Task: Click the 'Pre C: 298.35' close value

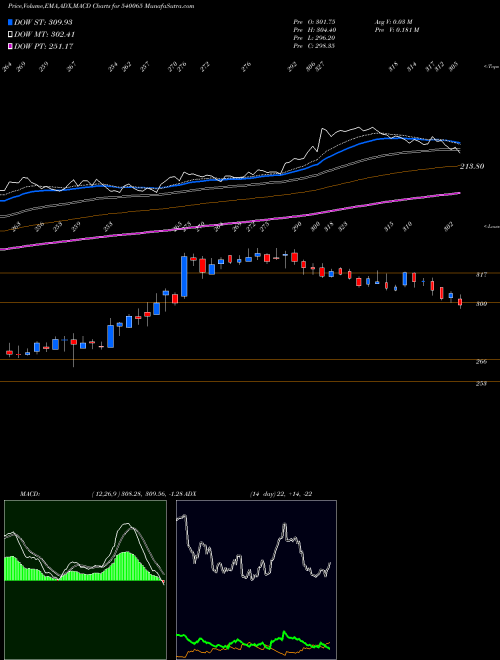Action: coord(314,46)
